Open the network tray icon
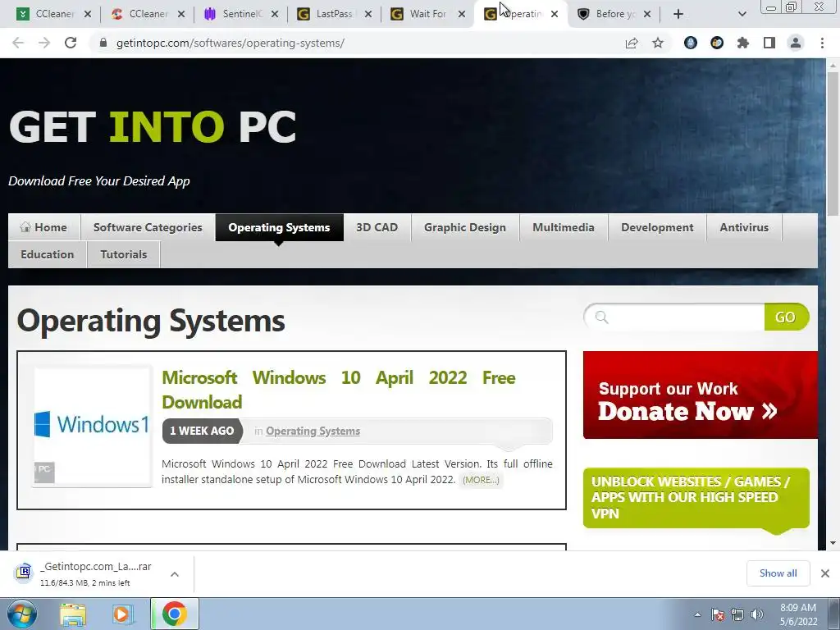 (x=737, y=614)
